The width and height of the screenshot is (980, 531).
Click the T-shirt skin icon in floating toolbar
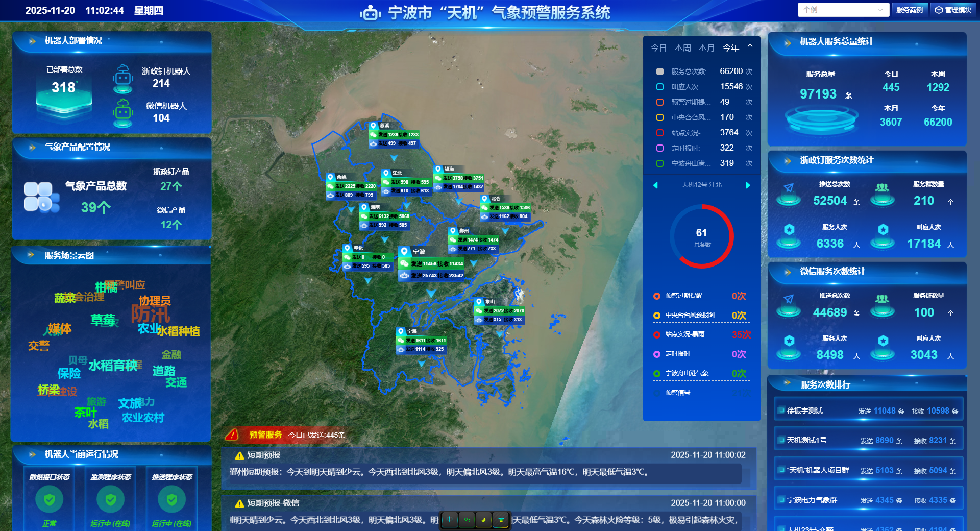point(501,520)
